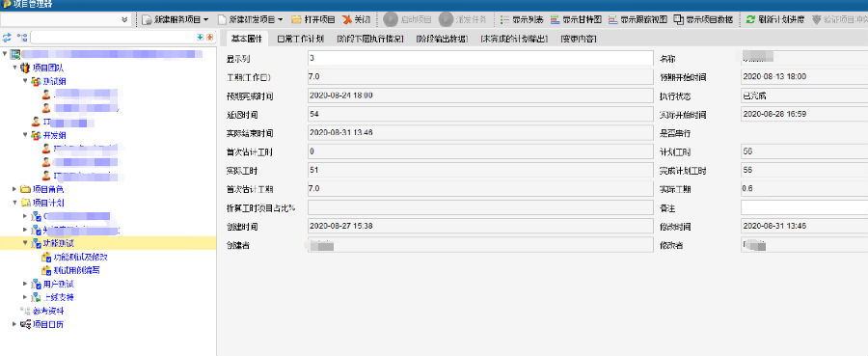Click the 项目计划 folder icon
868x356 pixels.
click(x=25, y=203)
